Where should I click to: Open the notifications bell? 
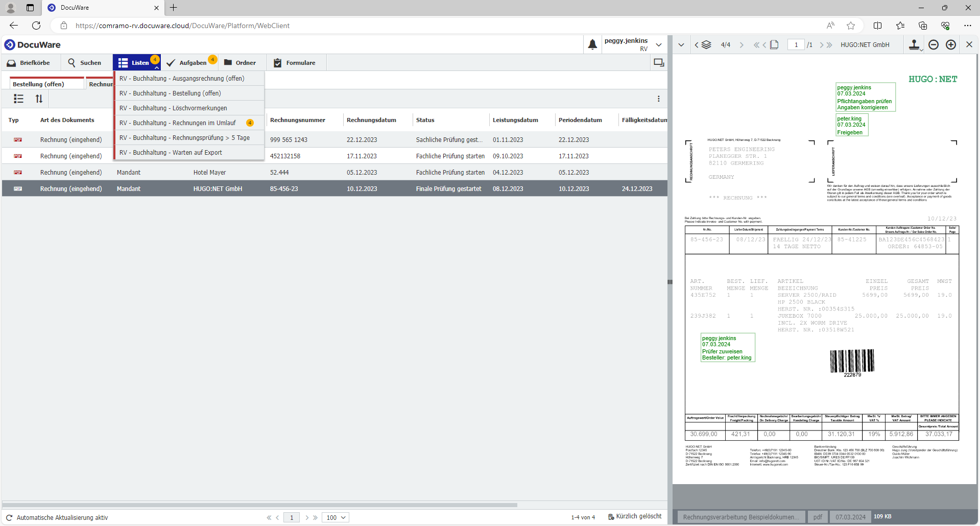[x=592, y=45]
